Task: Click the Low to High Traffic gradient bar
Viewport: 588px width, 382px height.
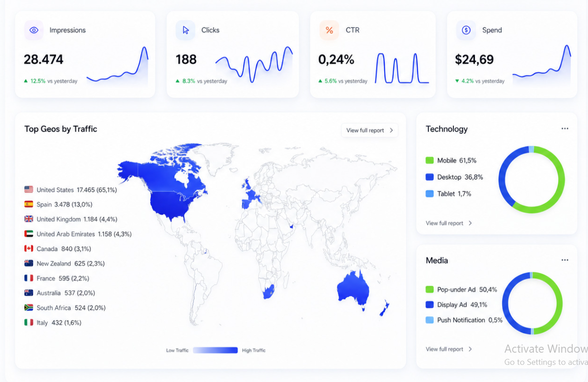Action: click(215, 350)
